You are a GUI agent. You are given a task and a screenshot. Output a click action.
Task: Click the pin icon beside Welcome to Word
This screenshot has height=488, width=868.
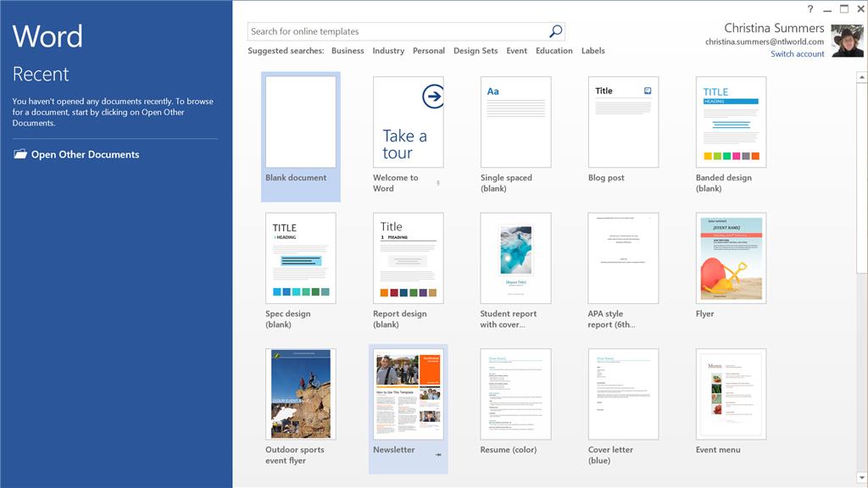(x=438, y=183)
